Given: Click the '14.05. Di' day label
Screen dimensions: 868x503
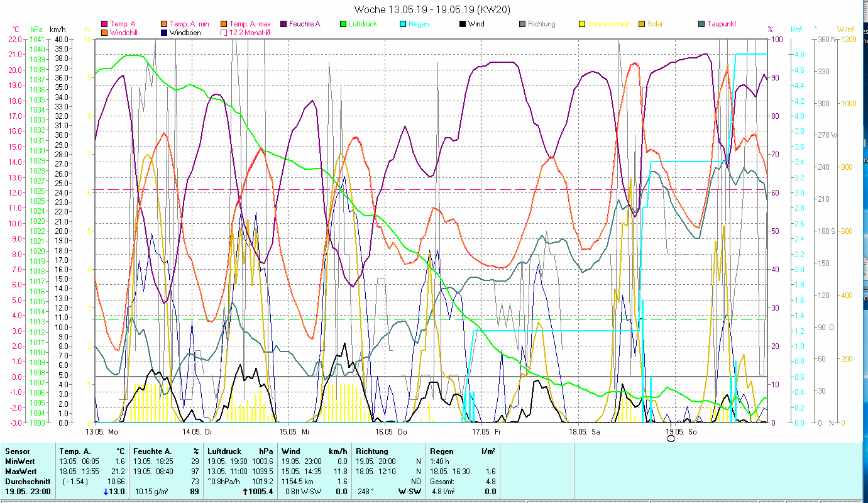Looking at the screenshot, I should tap(198, 432).
